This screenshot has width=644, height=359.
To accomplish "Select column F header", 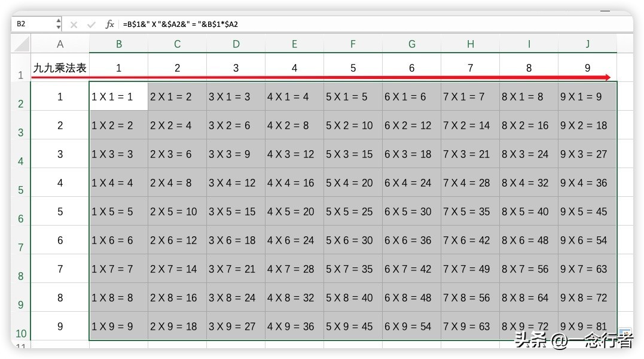I will pyautogui.click(x=353, y=44).
